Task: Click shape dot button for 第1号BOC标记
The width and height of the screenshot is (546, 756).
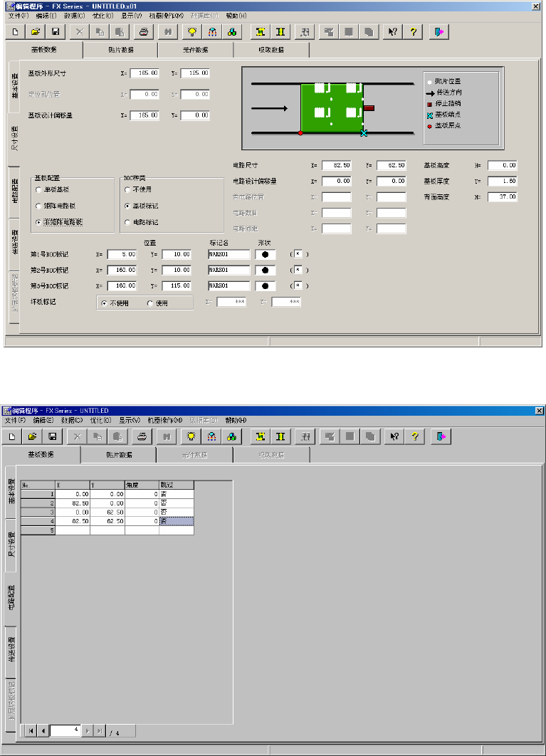Action: (266, 254)
